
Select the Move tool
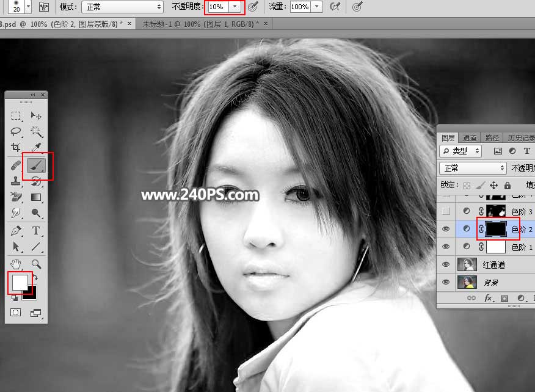[x=36, y=115]
